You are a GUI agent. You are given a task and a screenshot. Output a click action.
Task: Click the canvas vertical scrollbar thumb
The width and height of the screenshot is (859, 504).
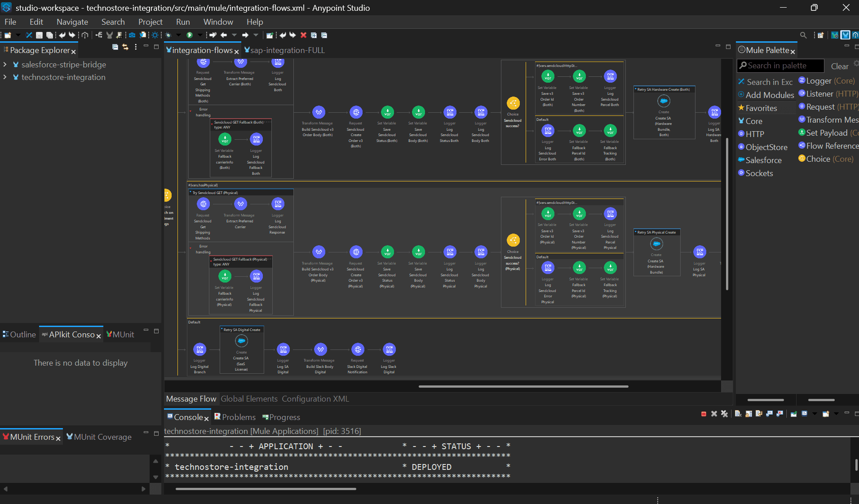tap(727, 213)
